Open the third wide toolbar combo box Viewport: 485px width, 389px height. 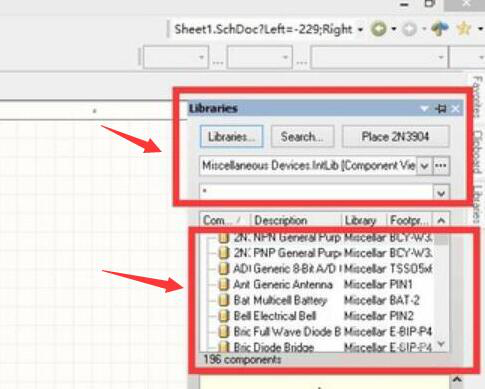click(x=379, y=57)
